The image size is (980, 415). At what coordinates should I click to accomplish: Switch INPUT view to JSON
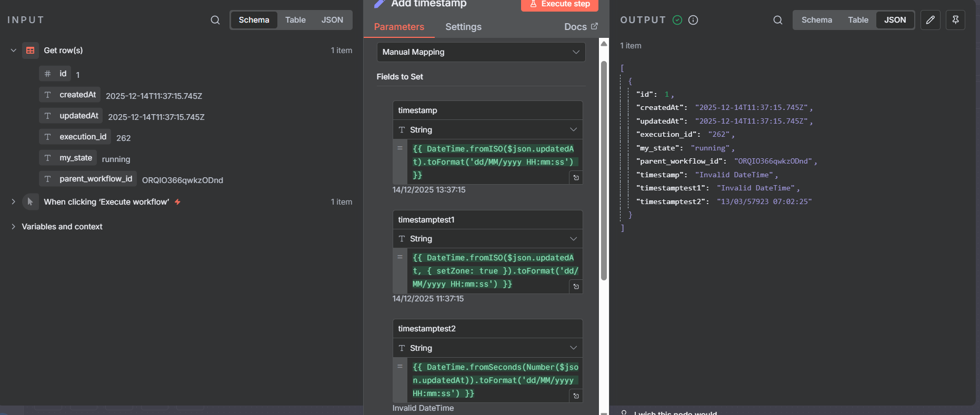click(x=332, y=20)
